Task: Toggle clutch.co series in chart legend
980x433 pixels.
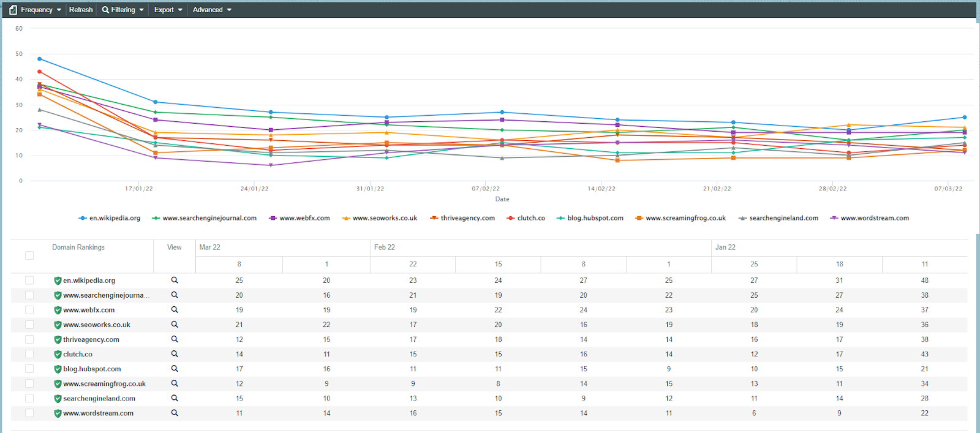Action: (526, 218)
